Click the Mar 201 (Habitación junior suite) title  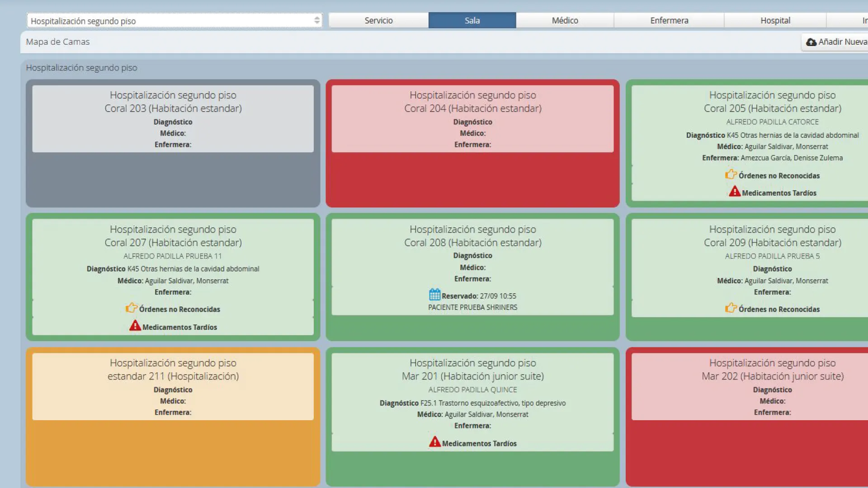pyautogui.click(x=472, y=376)
